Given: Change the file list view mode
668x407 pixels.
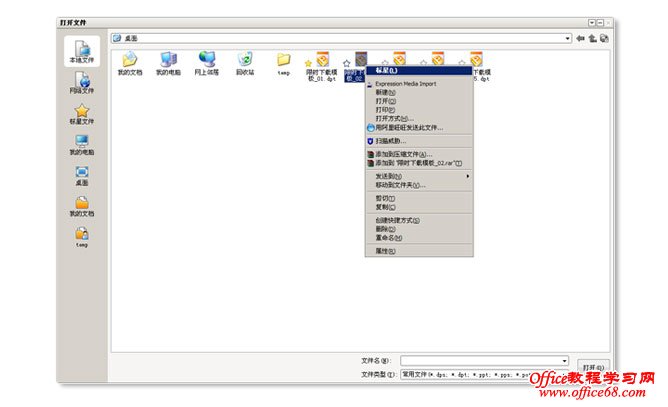Looking at the screenshot, I should pos(604,38).
